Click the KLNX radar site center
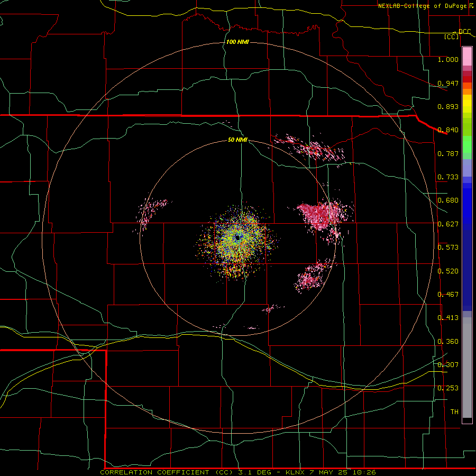 (237, 237)
